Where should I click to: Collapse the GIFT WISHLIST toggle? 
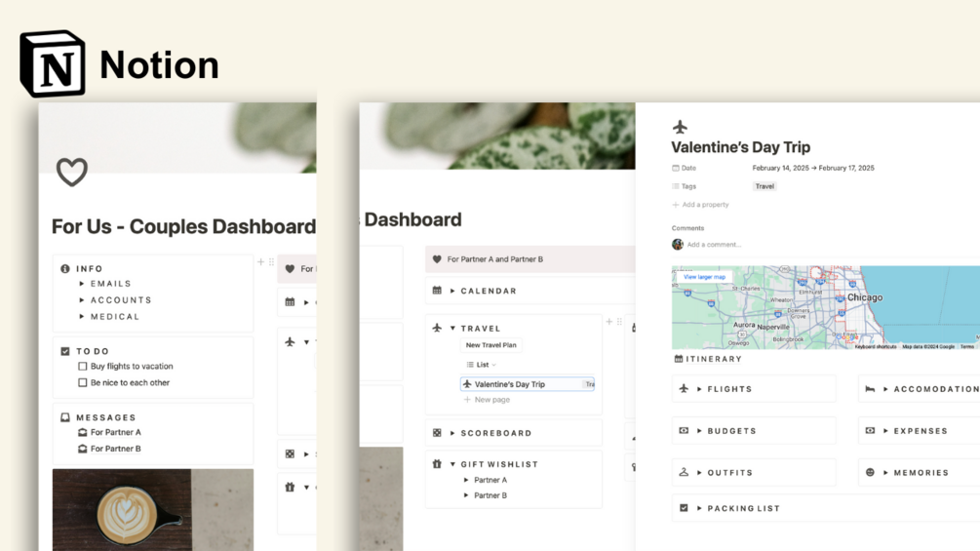452,464
